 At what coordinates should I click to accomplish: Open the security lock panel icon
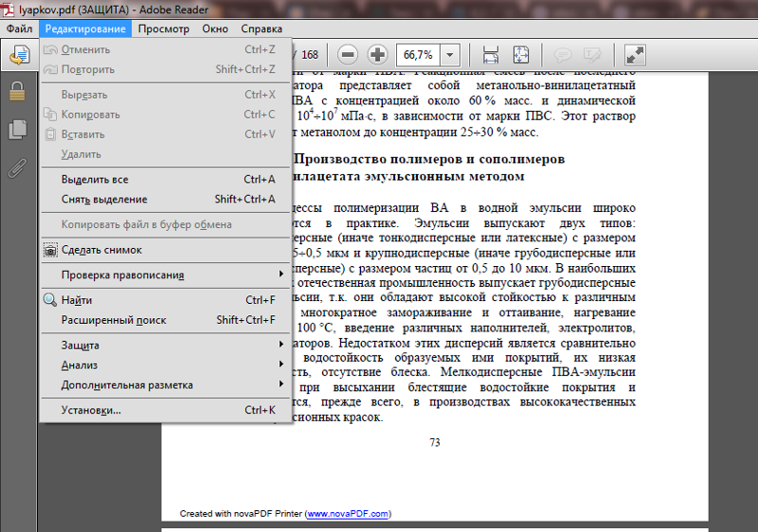pyautogui.click(x=17, y=92)
